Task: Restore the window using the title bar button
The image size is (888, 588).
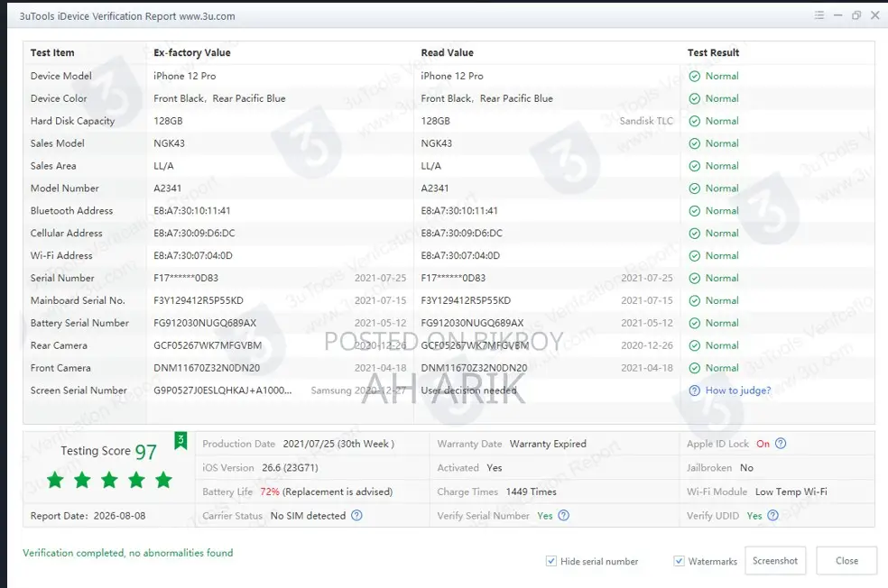Action: click(856, 15)
